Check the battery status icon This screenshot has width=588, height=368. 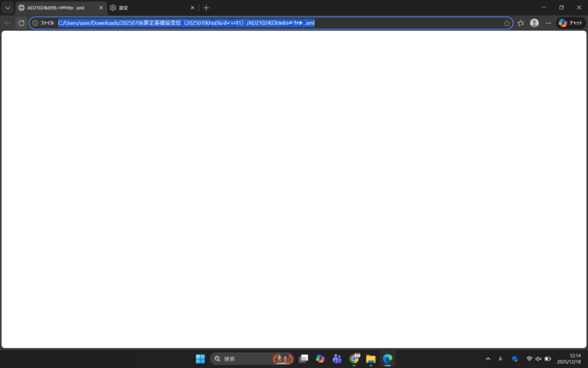tap(548, 358)
